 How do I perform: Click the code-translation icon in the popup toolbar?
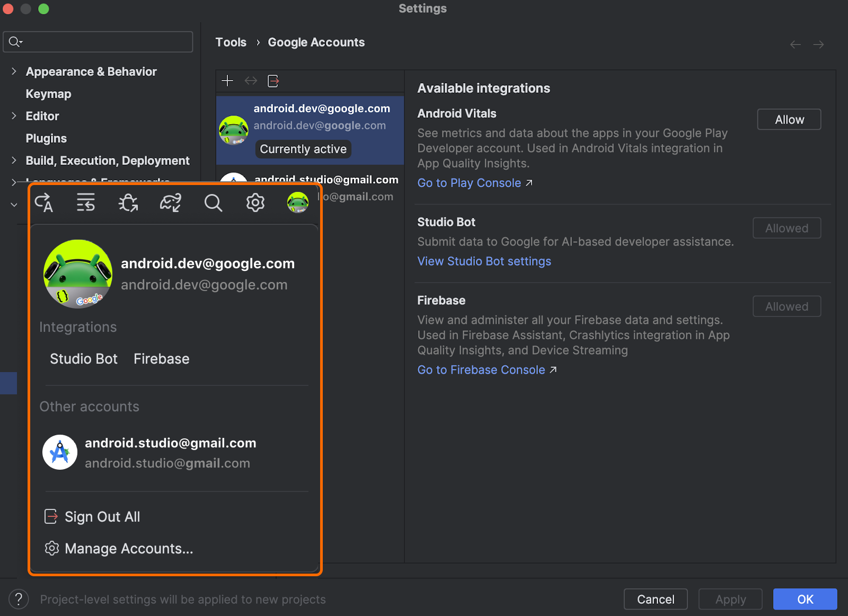click(43, 203)
